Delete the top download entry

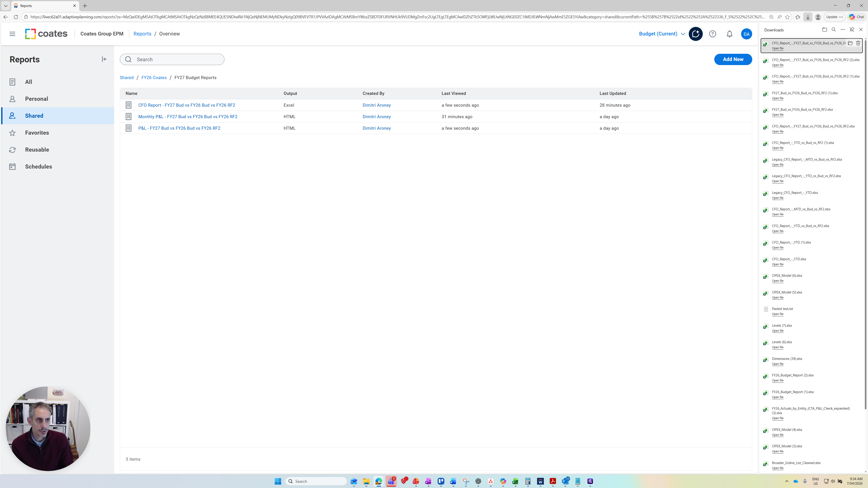(858, 43)
